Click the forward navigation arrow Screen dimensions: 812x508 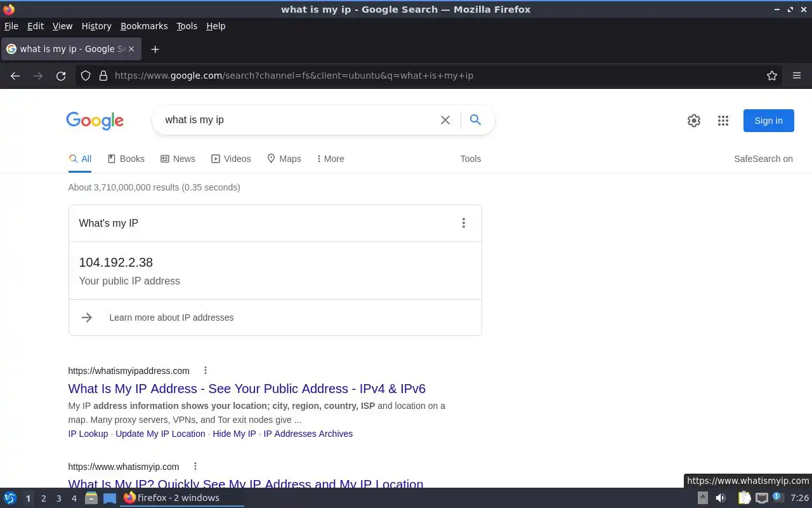point(38,76)
